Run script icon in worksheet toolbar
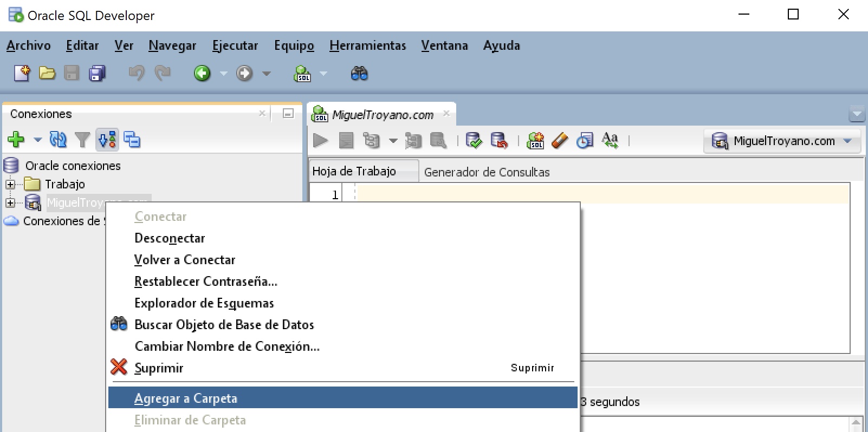 (x=346, y=141)
